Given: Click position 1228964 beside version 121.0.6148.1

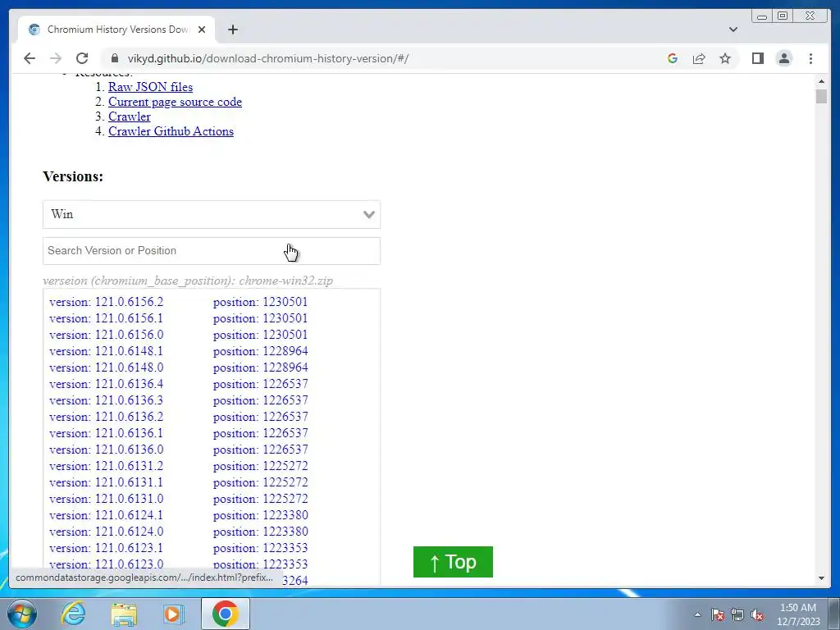Looking at the screenshot, I should (260, 351).
